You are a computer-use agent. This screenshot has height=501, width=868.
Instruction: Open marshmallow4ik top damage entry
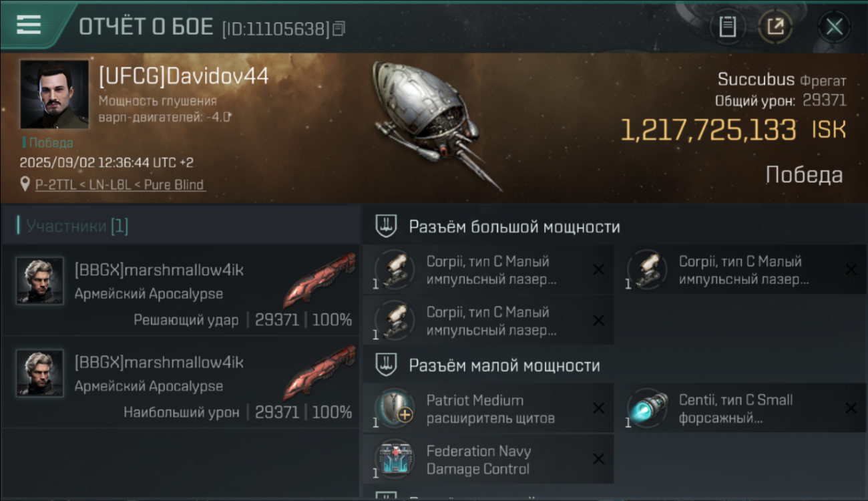point(180,381)
